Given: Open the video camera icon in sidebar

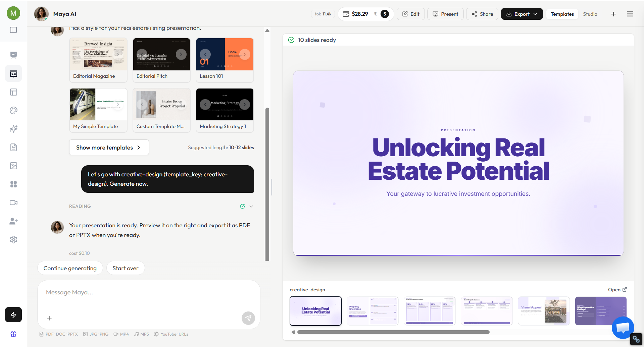Looking at the screenshot, I should click(13, 203).
